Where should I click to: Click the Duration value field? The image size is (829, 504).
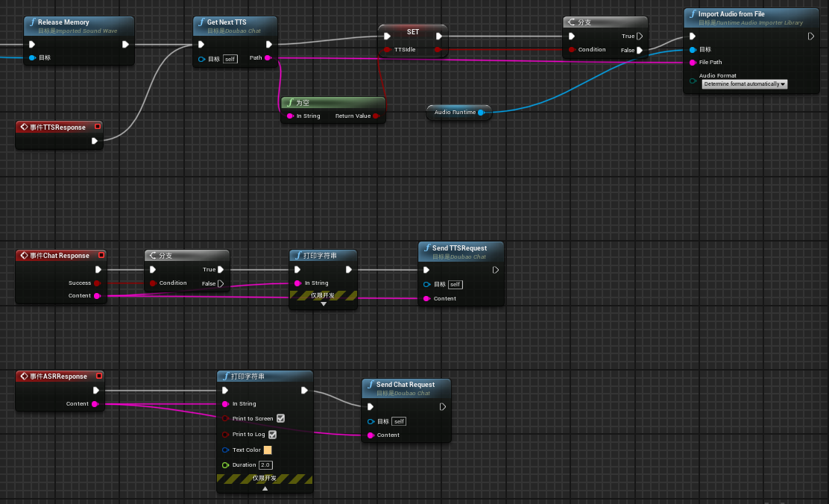click(265, 465)
